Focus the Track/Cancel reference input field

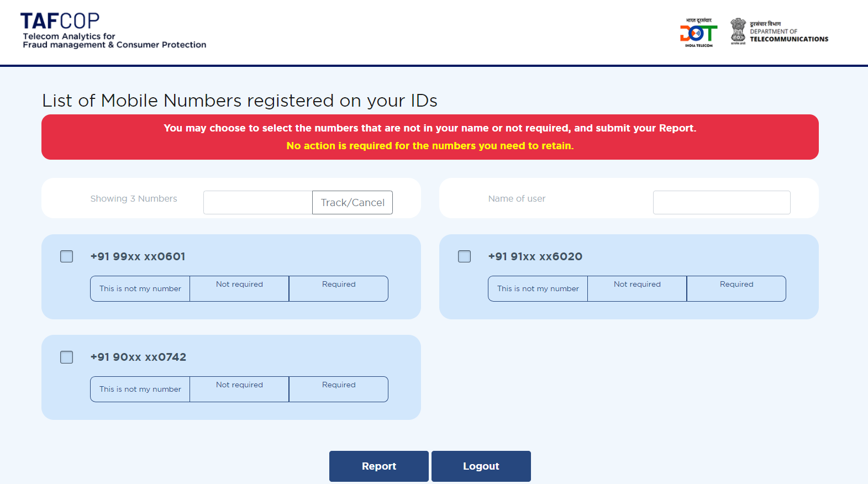click(x=258, y=202)
